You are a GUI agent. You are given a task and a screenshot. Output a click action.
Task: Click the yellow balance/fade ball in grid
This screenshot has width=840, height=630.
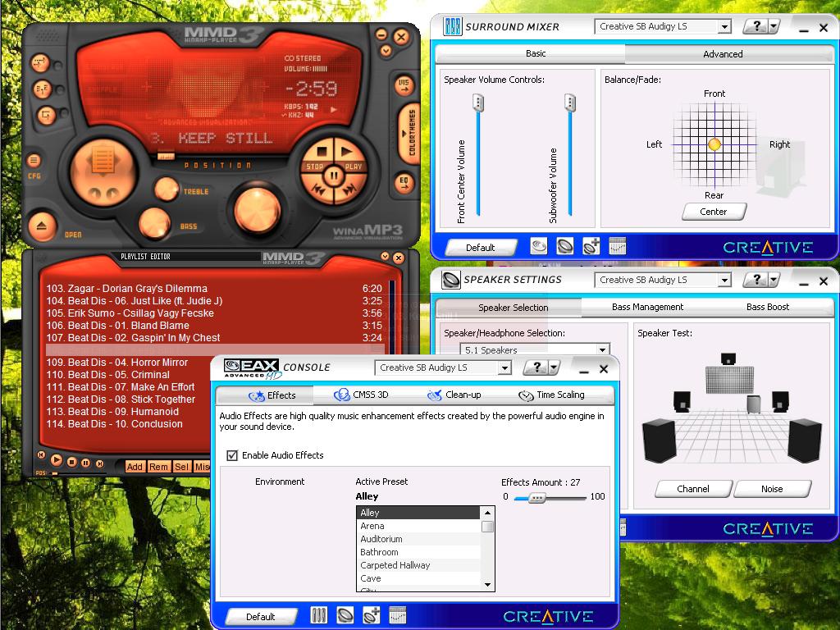(714, 144)
